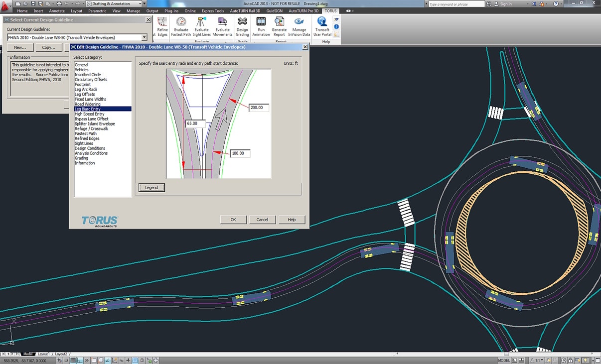This screenshot has width=601, height=364.
Task: Click the Legend button
Action: click(151, 188)
